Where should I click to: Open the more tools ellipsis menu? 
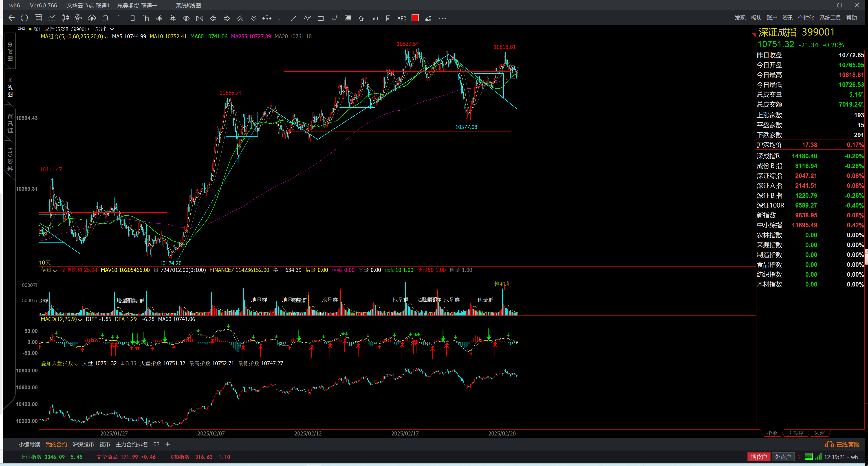tap(443, 19)
